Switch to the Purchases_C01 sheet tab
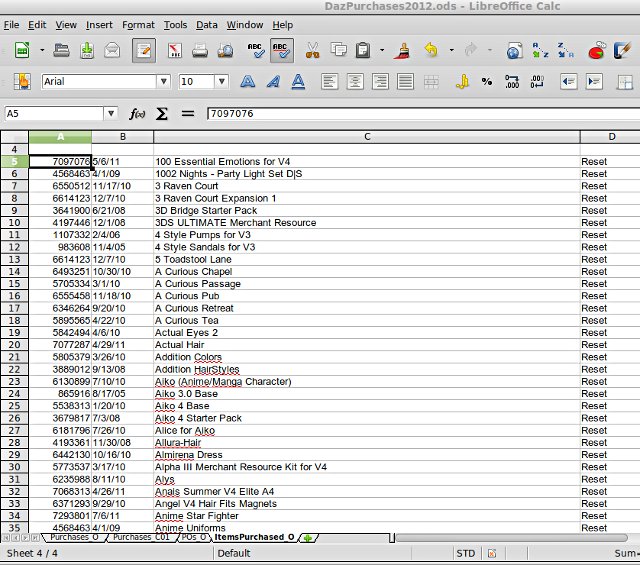Screen dimensions: 640x565 [x=141, y=537]
